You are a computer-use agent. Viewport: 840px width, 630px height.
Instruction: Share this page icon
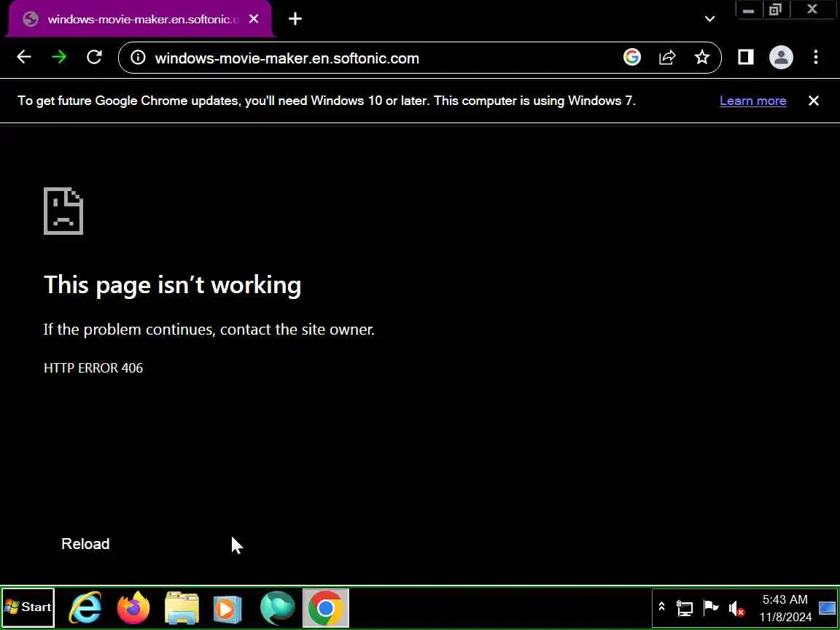pos(667,57)
